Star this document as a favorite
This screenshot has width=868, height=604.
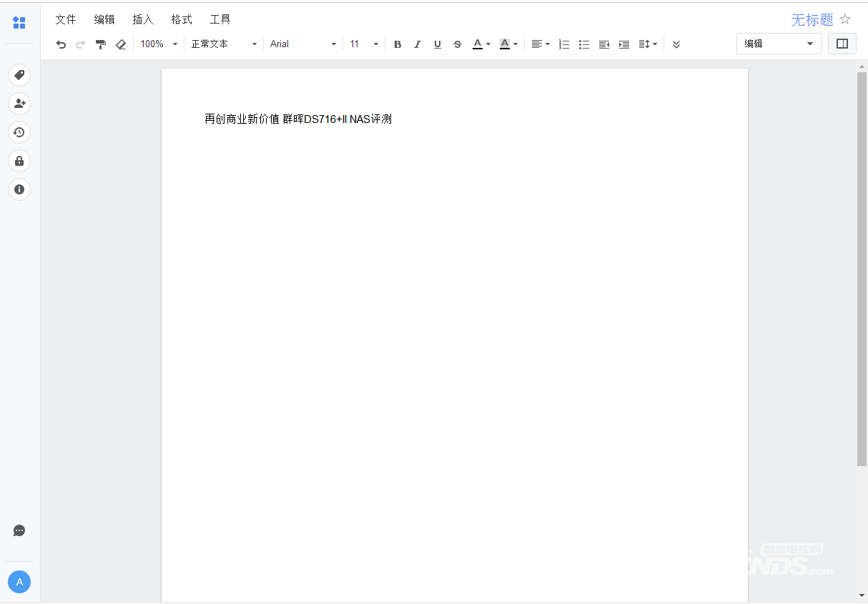[845, 19]
